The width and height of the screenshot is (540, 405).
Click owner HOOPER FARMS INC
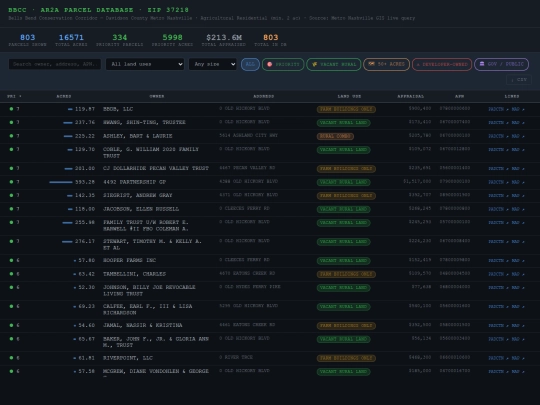tap(129, 260)
